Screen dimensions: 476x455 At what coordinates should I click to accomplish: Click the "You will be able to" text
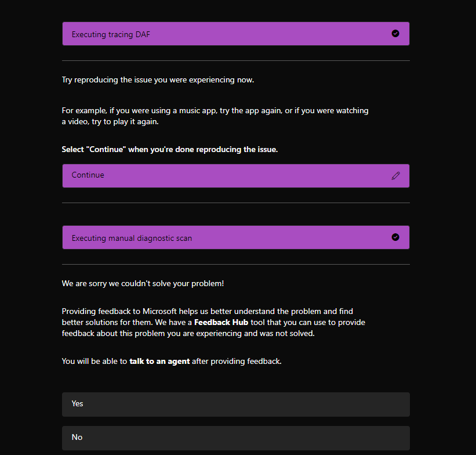click(95, 362)
